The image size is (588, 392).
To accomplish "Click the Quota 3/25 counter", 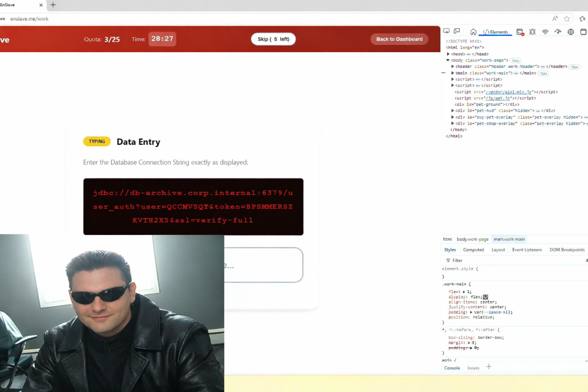I will click(102, 39).
